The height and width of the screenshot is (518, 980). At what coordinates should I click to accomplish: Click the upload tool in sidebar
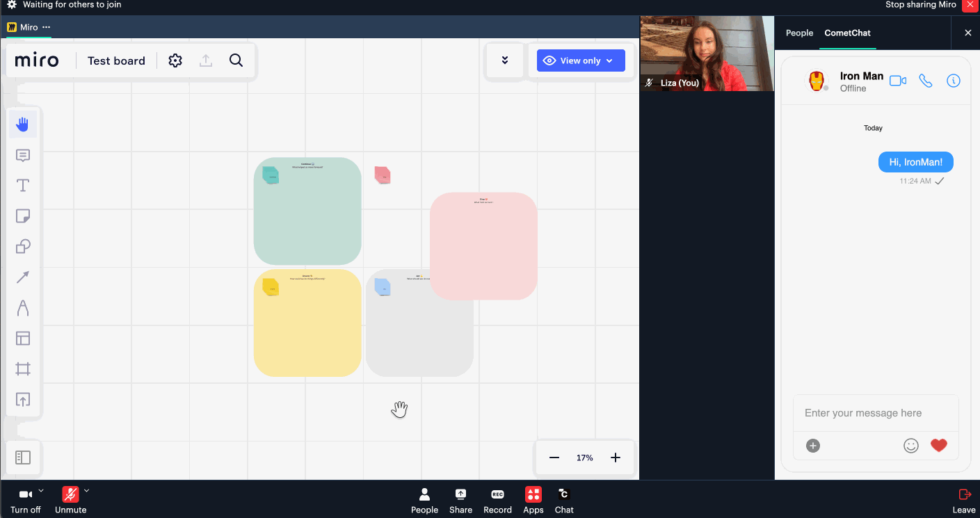point(23,400)
